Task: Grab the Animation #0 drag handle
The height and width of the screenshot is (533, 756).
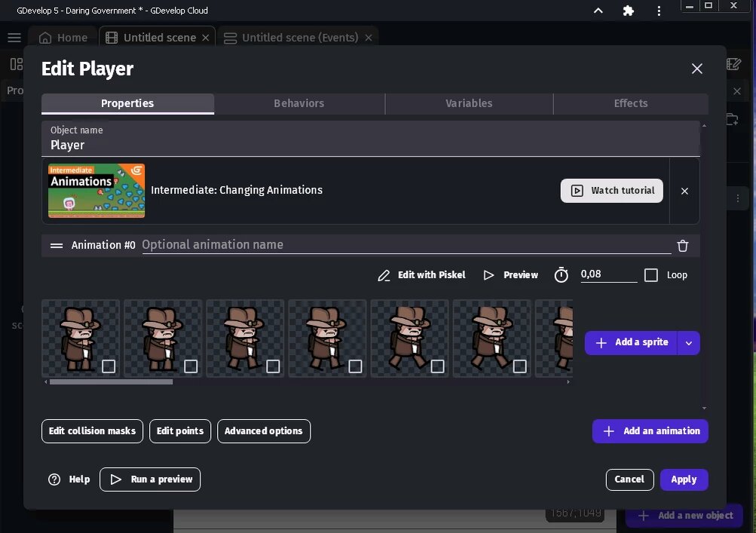Action: pyautogui.click(x=57, y=246)
